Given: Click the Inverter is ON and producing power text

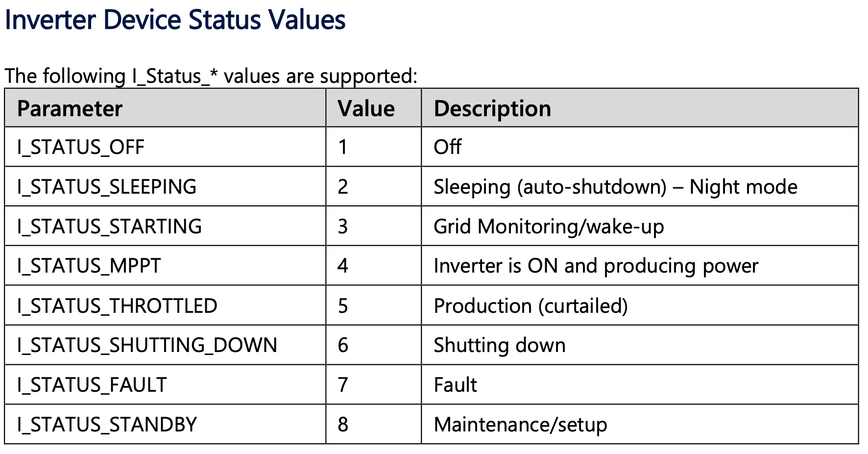Looking at the screenshot, I should (596, 266).
